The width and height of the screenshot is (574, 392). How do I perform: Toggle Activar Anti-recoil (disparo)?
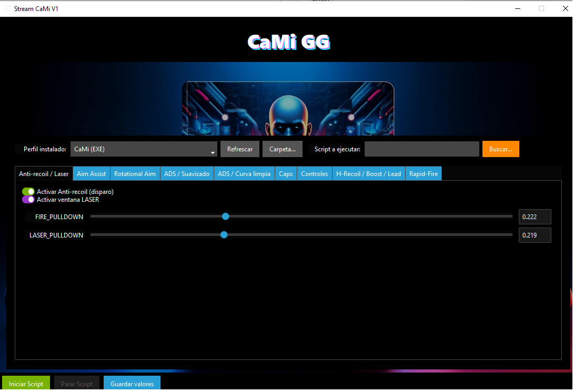click(x=28, y=192)
